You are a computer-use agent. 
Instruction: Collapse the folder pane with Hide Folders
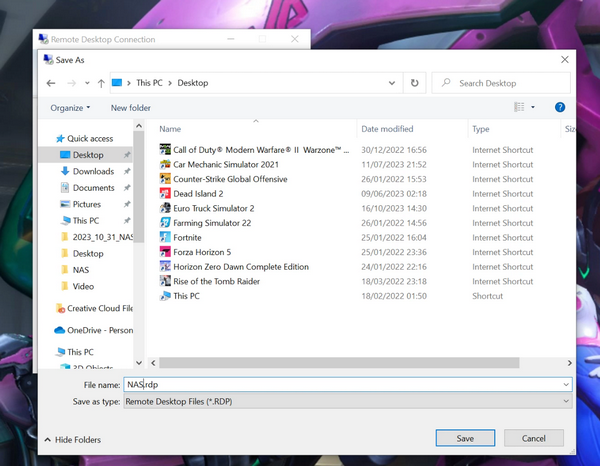pos(73,439)
